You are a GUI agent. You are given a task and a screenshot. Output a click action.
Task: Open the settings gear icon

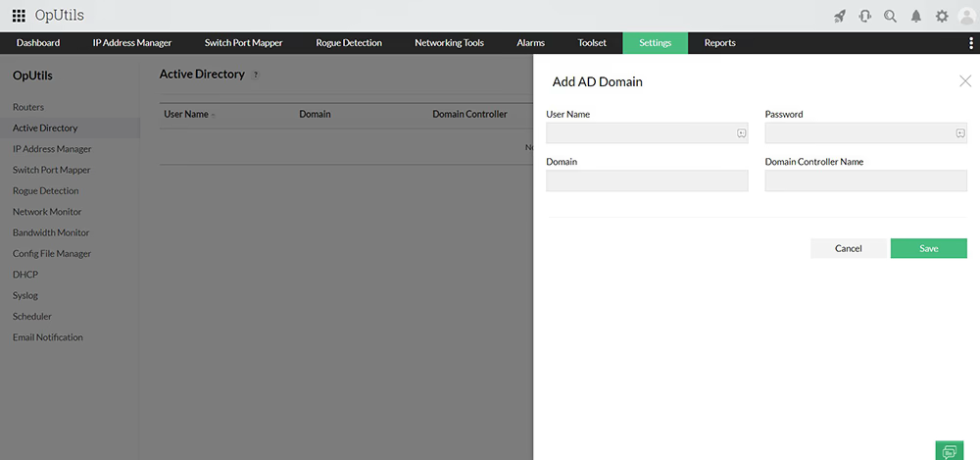pos(942,17)
